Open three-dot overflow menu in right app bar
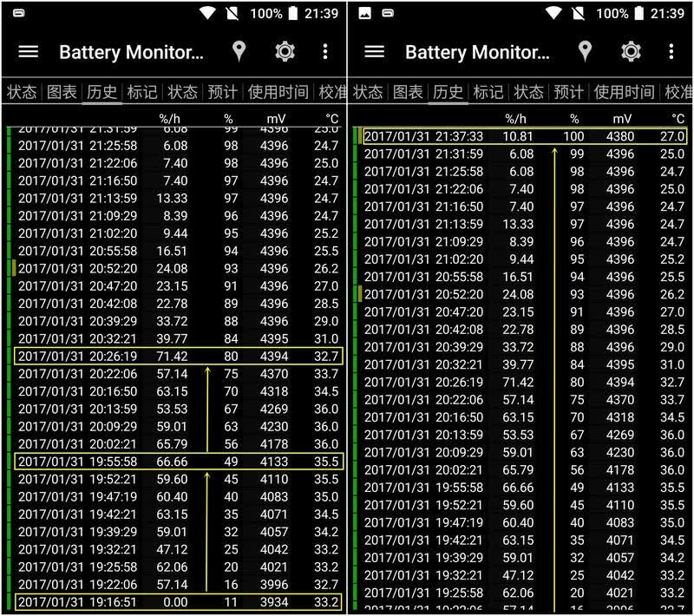694x616 pixels. point(671,52)
